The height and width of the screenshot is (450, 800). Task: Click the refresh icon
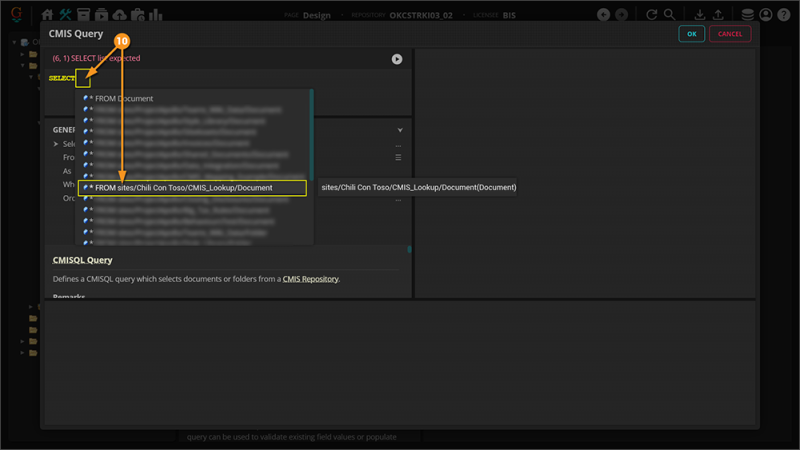click(652, 15)
